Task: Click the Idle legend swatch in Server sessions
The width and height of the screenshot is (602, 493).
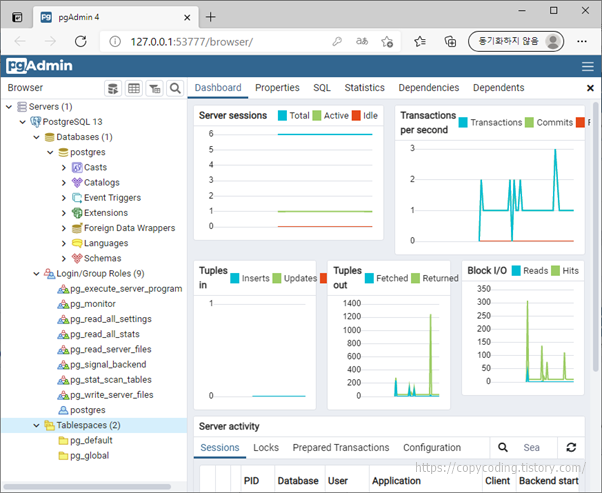Action: (x=356, y=116)
